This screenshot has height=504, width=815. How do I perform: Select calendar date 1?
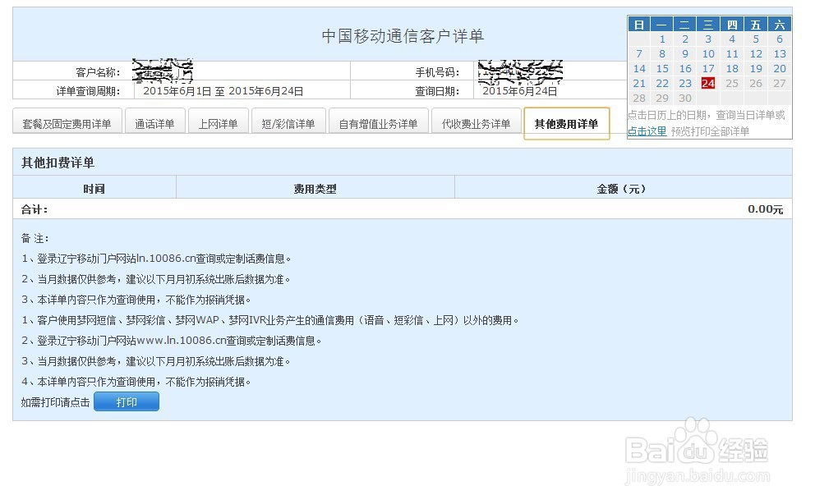click(662, 39)
